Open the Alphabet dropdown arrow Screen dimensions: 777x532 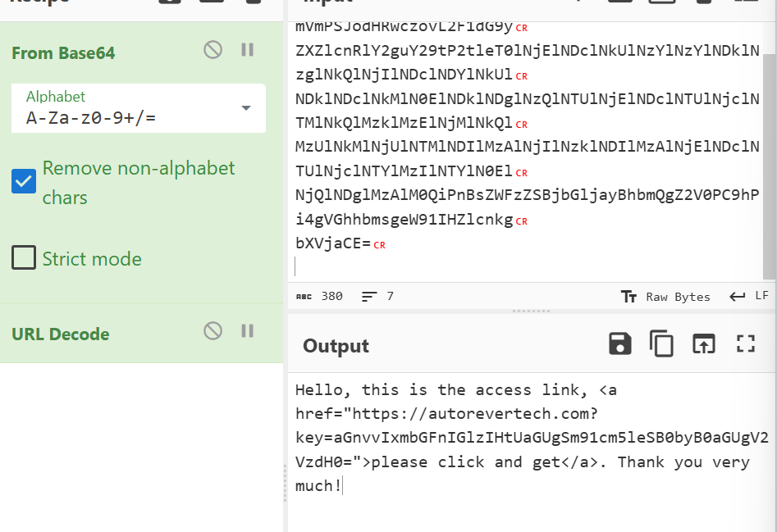point(245,108)
